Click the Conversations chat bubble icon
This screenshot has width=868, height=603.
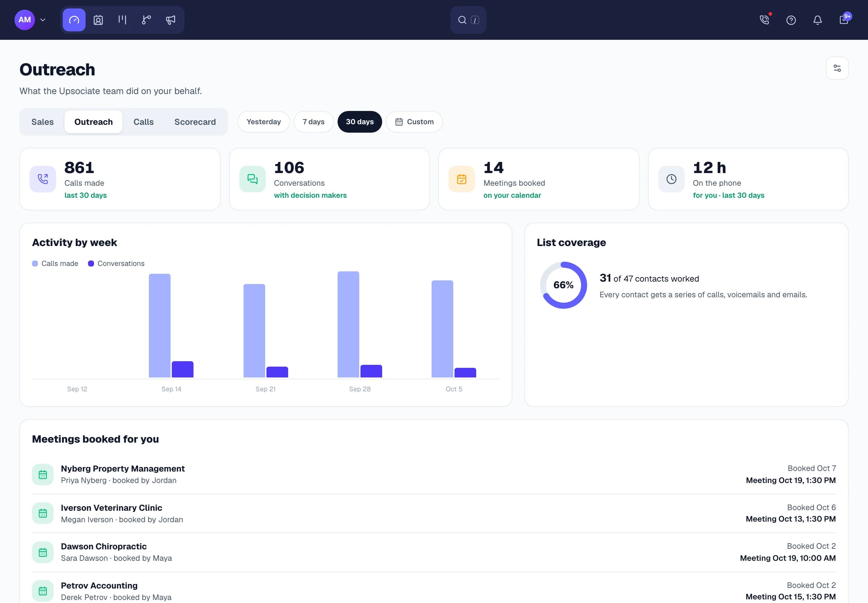pyautogui.click(x=252, y=179)
